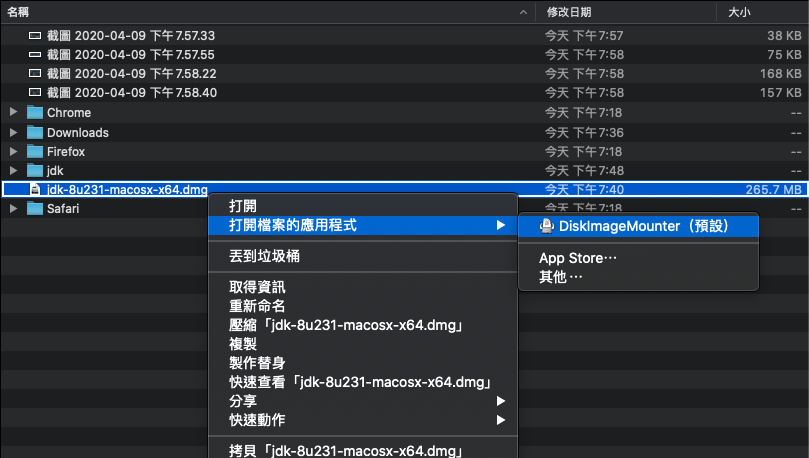Select the jdk folder icon
Image resolution: width=809 pixels, height=458 pixels.
[x=35, y=171]
